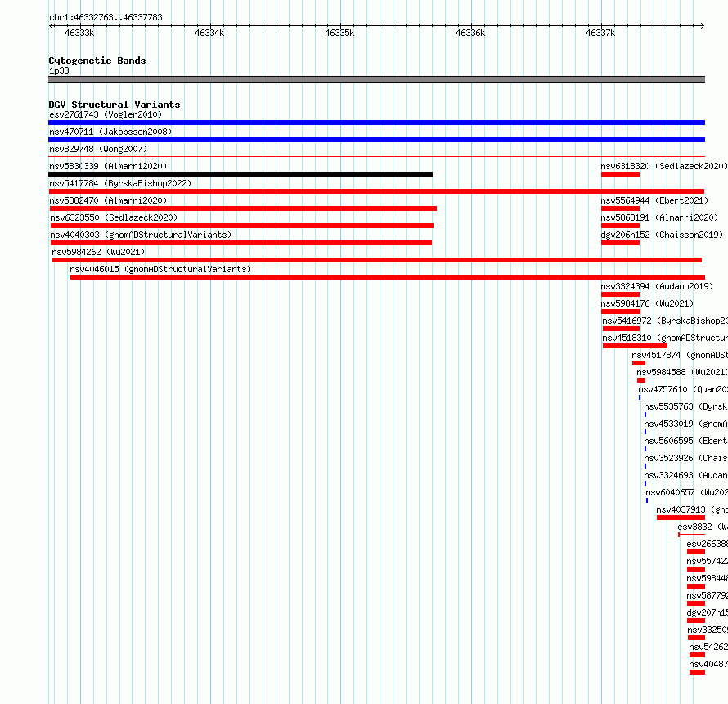Select the nsv6323550 (Sedlazeck2020) label
Screen dimensions: 728x704
tap(114, 217)
